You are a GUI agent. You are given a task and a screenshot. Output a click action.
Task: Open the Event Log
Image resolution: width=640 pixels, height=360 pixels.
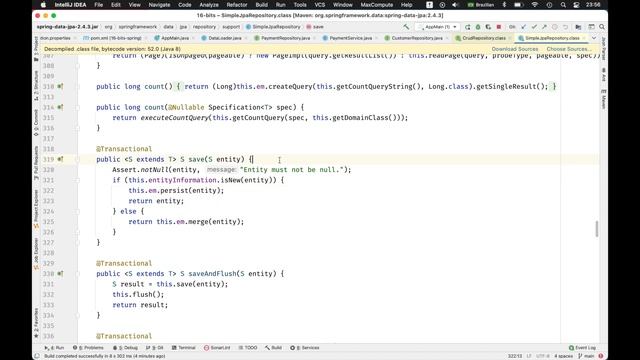pyautogui.click(x=582, y=348)
